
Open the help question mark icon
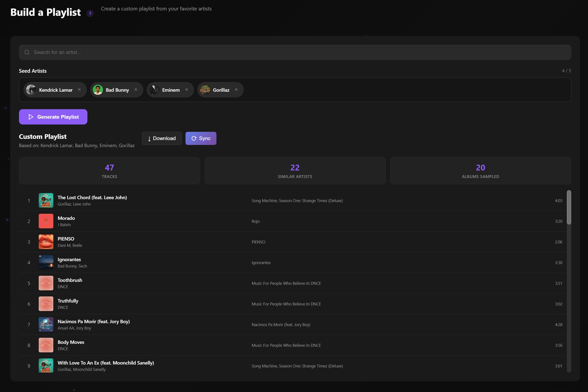90,13
